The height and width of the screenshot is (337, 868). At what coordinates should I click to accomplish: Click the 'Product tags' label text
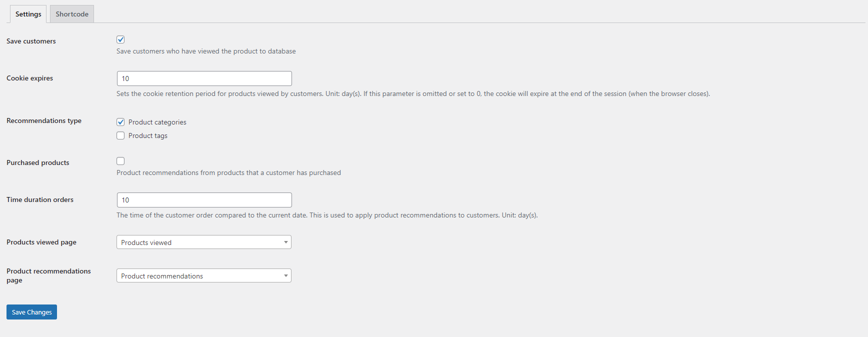coord(148,135)
